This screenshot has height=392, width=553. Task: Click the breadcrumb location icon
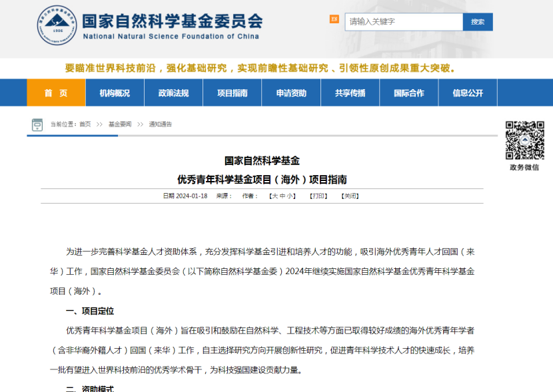click(37, 124)
